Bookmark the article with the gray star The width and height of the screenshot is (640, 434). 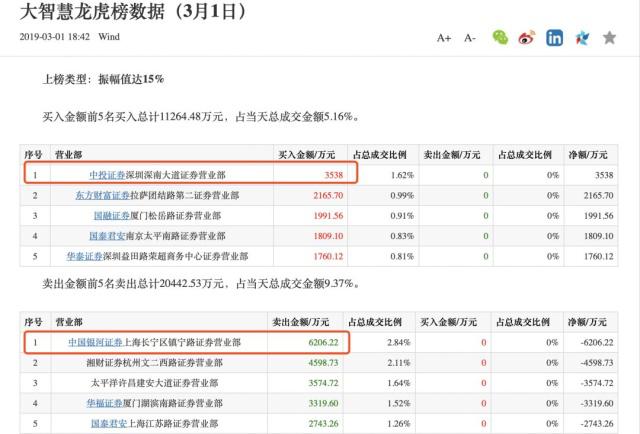tap(609, 38)
